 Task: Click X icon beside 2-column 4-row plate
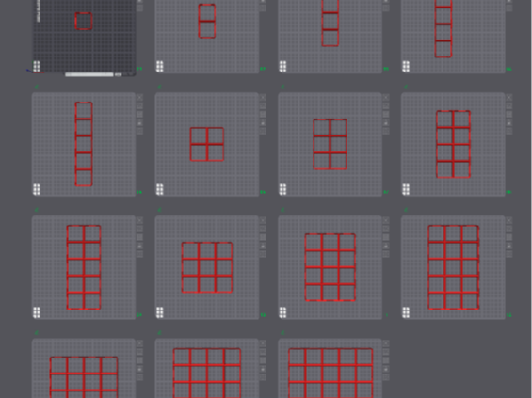[x=508, y=98]
